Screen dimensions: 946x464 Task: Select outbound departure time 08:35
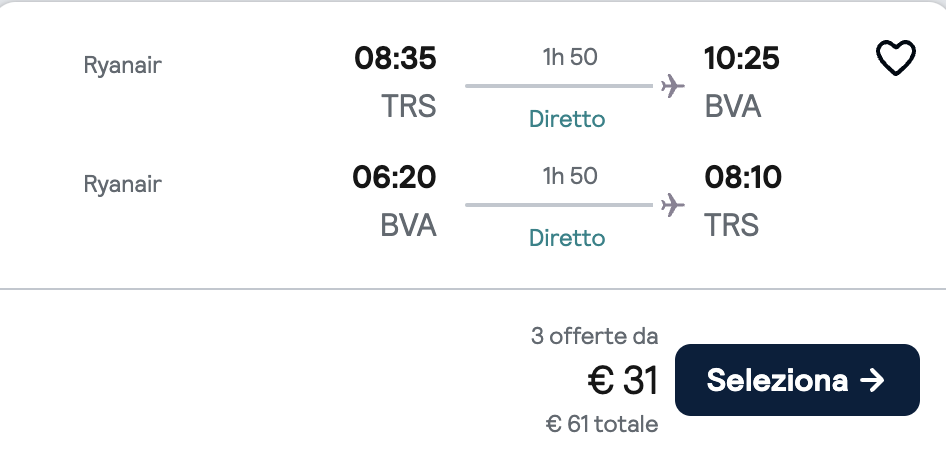pyautogui.click(x=395, y=59)
